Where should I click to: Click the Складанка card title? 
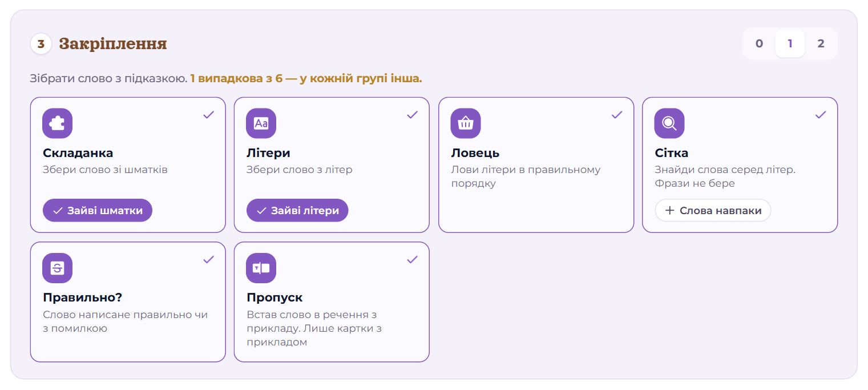click(78, 153)
